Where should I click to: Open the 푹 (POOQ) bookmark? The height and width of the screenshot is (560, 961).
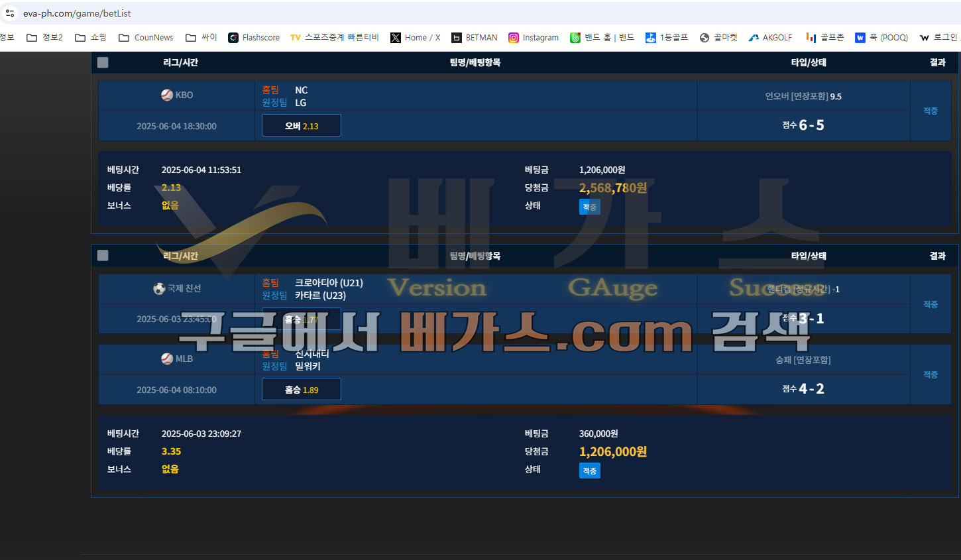[881, 38]
